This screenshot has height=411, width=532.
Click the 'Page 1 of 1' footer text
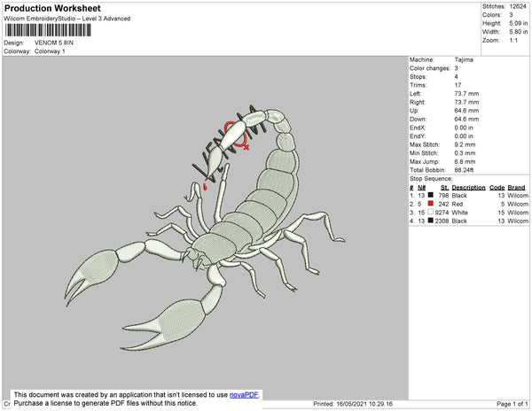[x=512, y=404]
